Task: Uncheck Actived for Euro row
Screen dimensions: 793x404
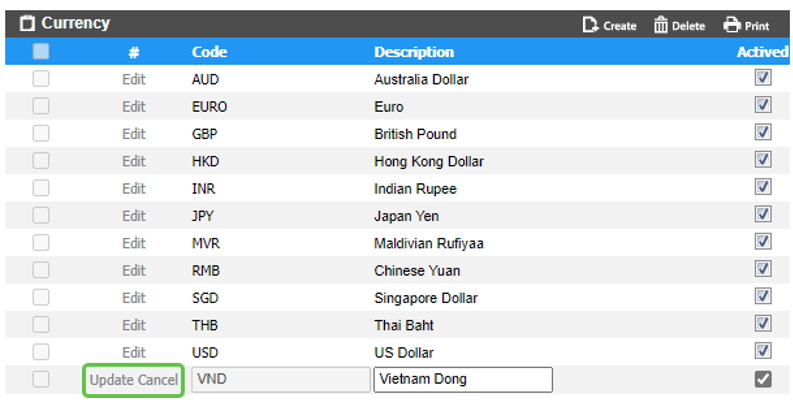Action: pyautogui.click(x=763, y=106)
